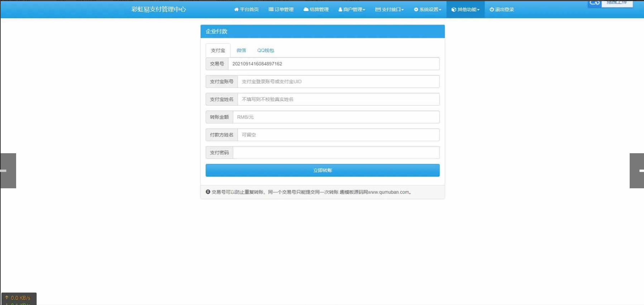644x305 pixels.
Task: Click into the 转账金额 field
Action: coord(336,117)
